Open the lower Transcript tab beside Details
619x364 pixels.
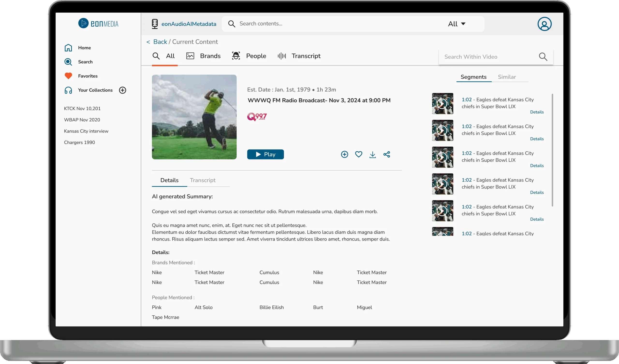click(x=203, y=180)
